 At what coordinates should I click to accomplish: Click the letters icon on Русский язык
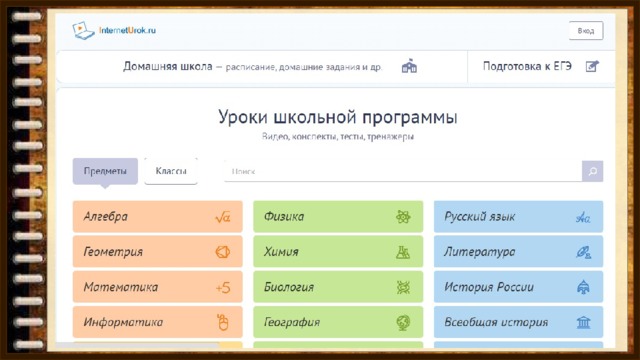click(x=583, y=218)
